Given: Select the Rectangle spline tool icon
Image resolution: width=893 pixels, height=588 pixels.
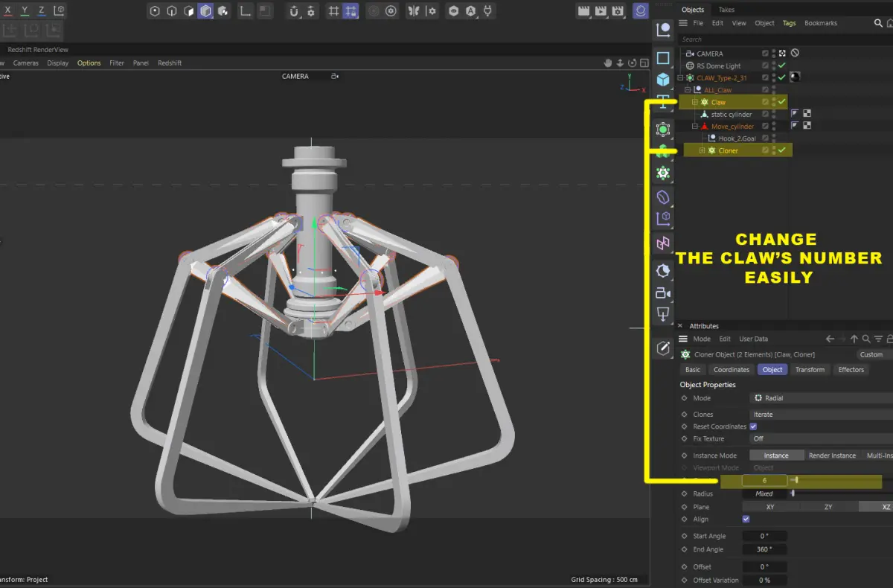Looking at the screenshot, I should tap(663, 58).
